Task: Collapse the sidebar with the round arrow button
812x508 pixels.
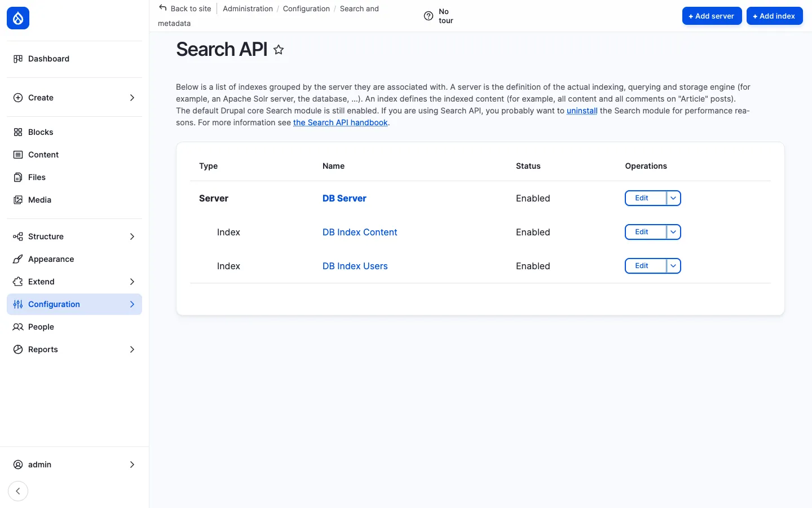Action: click(18, 491)
